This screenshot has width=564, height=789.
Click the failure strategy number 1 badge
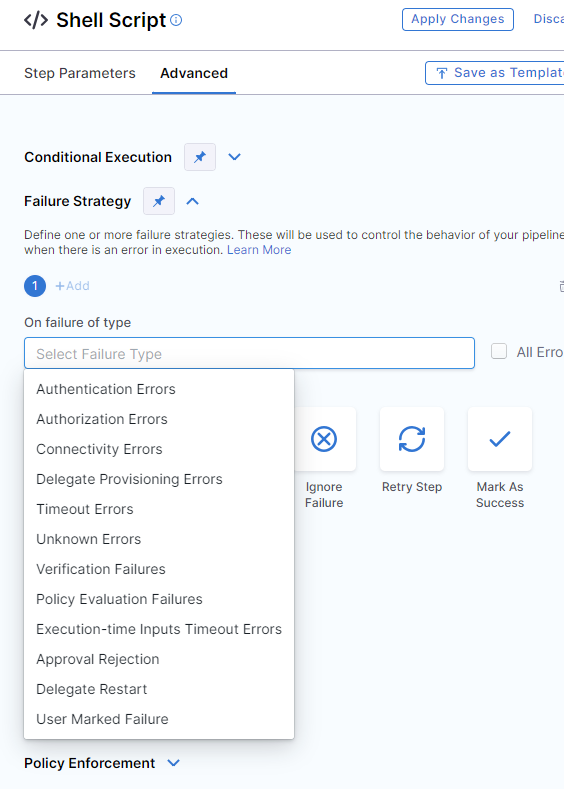click(x=35, y=286)
